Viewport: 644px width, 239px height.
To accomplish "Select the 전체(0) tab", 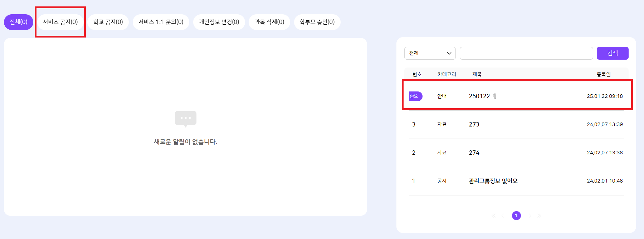I will click(19, 22).
